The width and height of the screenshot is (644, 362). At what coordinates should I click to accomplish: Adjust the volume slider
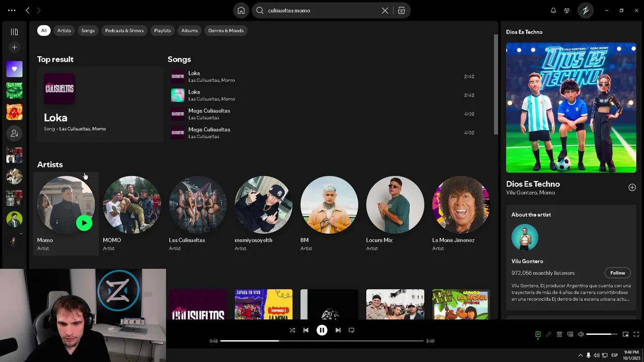[602, 334]
